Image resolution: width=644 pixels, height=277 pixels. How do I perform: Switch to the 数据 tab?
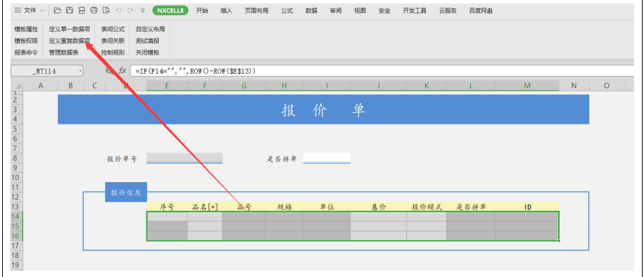tap(311, 11)
